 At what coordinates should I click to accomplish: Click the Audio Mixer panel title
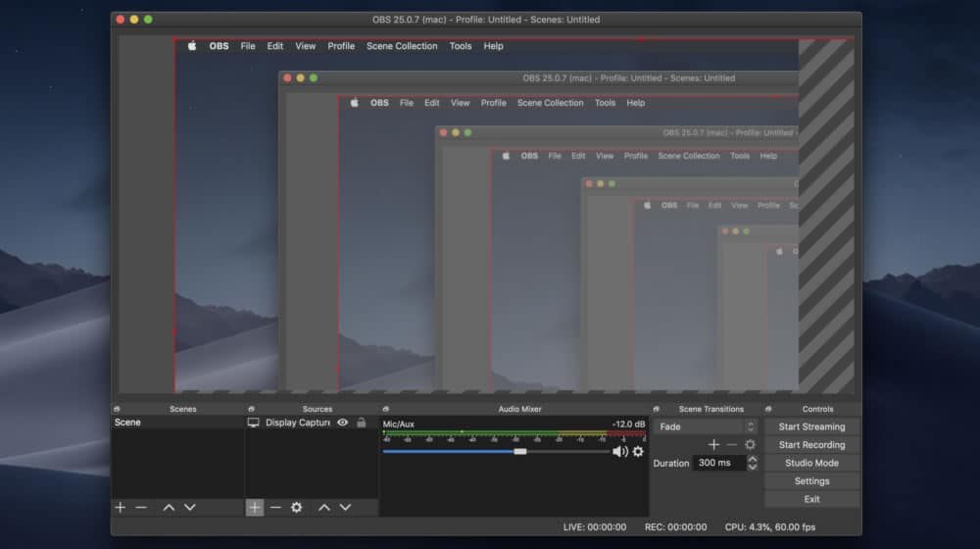click(x=519, y=409)
